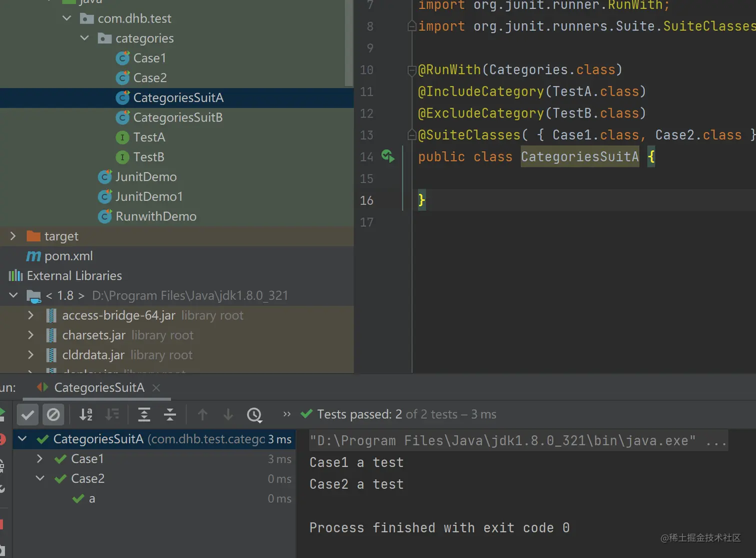
Task: Click the RunwithDemo class icon
Action: point(104,217)
